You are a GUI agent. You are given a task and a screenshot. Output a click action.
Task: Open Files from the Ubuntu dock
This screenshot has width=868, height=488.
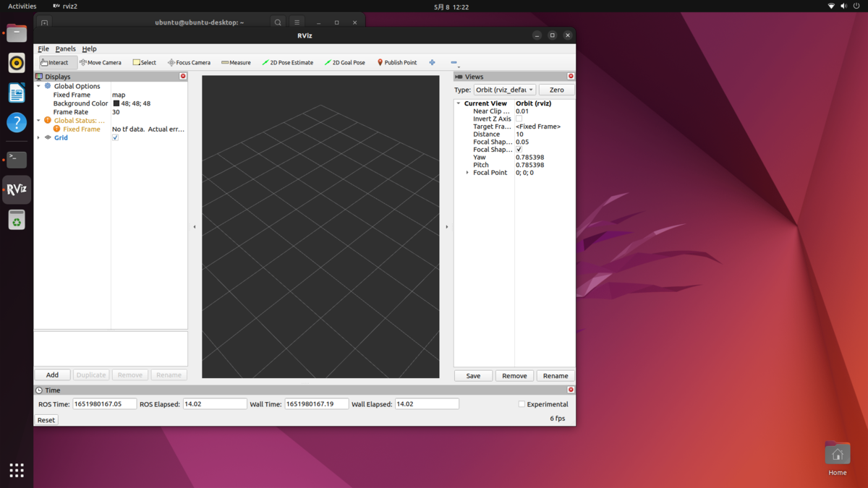(x=17, y=33)
